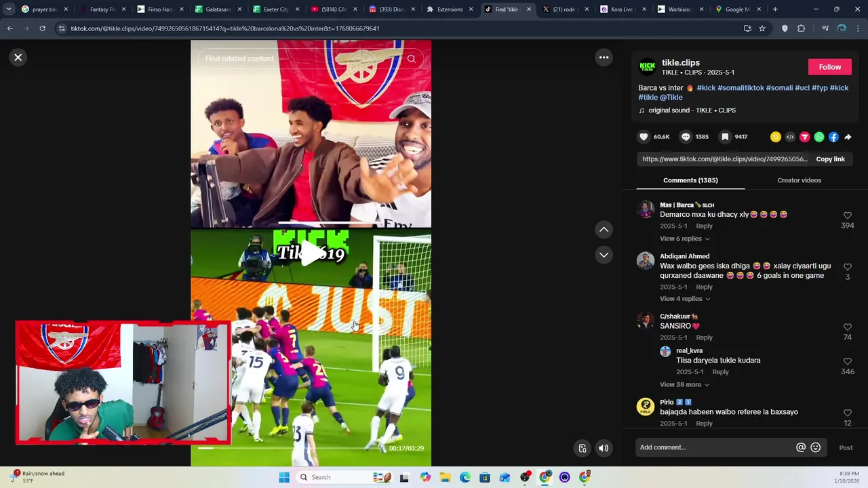The image size is (868, 488).
Task: Like Abdiqani Ahmed's comment
Action: [847, 267]
